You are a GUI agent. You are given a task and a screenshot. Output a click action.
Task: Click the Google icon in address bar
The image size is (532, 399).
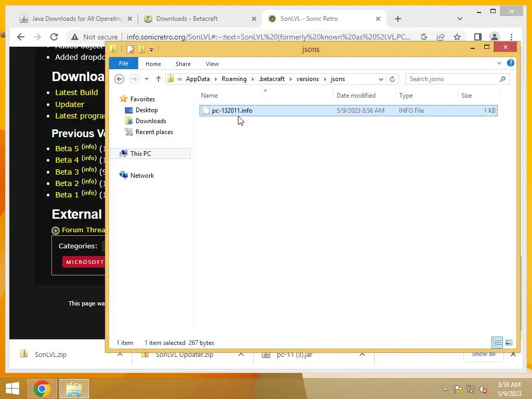[424, 37]
